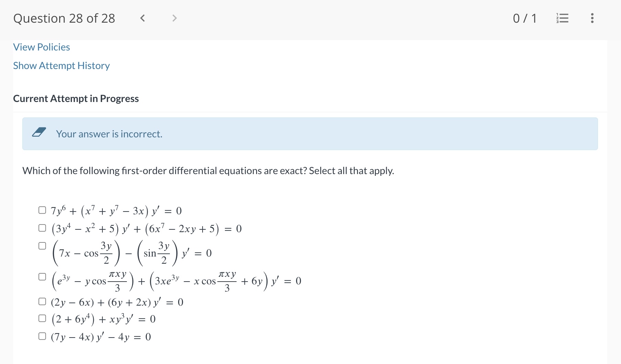Screen dimensions: 621x364
Task: Select the (7y - 4x) equation option
Action: (42, 335)
